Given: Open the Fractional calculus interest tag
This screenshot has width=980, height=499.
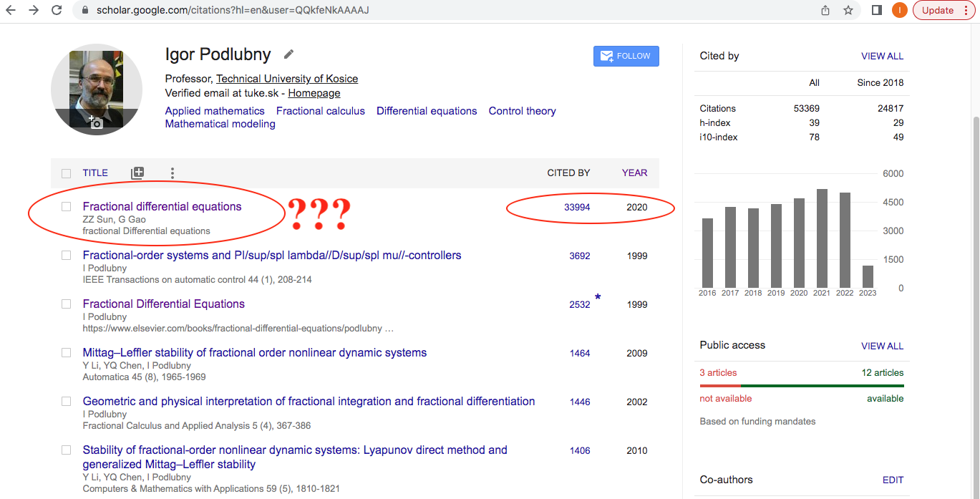Looking at the screenshot, I should tap(320, 111).
